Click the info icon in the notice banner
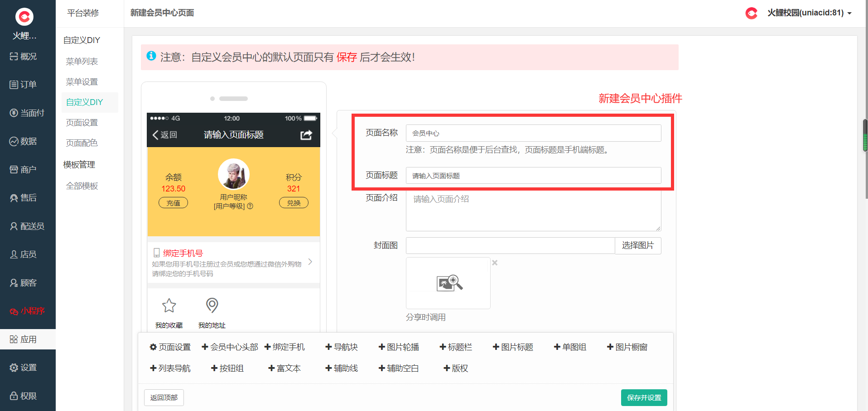 [151, 56]
